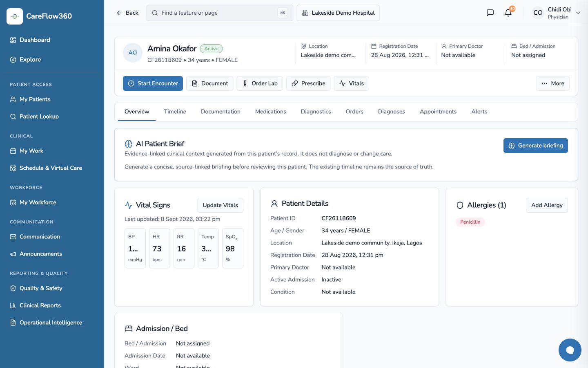The image size is (588, 368).
Task: Click the Generate briefing button
Action: [x=536, y=146]
